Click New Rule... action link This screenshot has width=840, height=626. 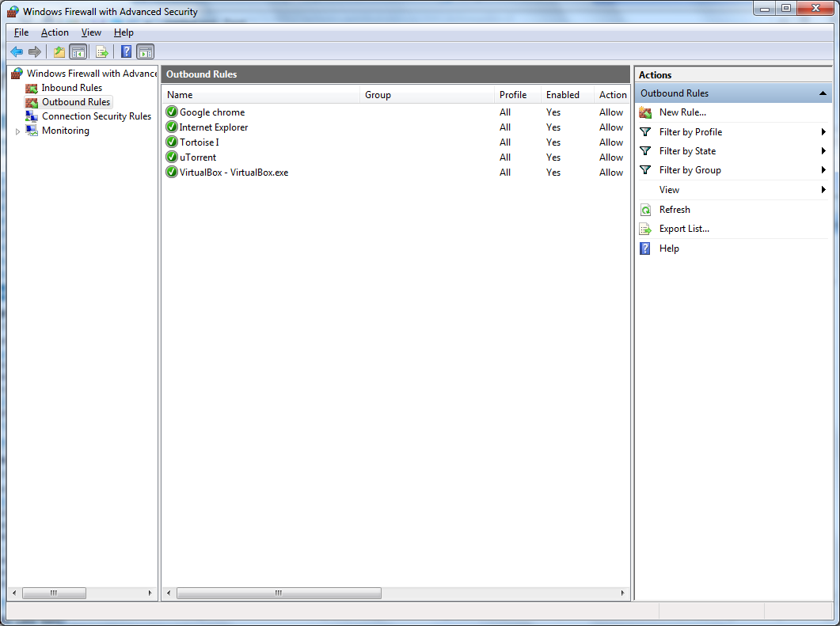(x=682, y=112)
